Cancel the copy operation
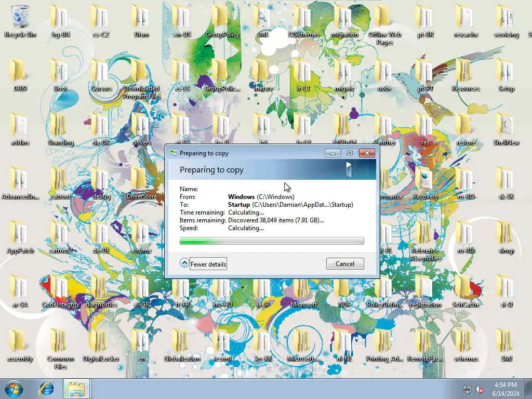 [345, 263]
